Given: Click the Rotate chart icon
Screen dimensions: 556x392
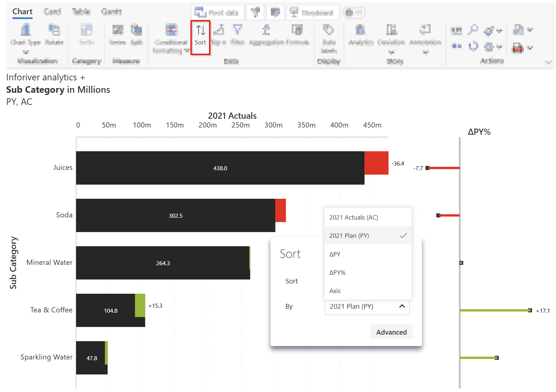Looking at the screenshot, I should (x=54, y=30).
